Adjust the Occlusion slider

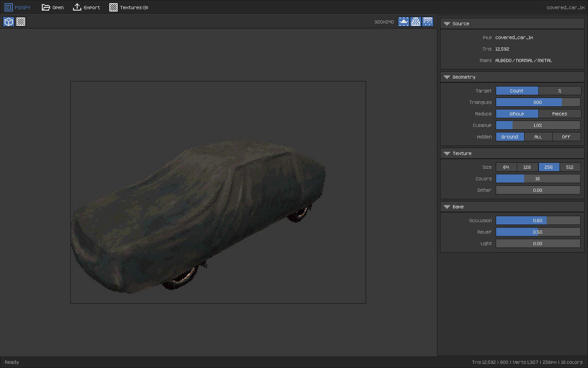[x=538, y=220]
